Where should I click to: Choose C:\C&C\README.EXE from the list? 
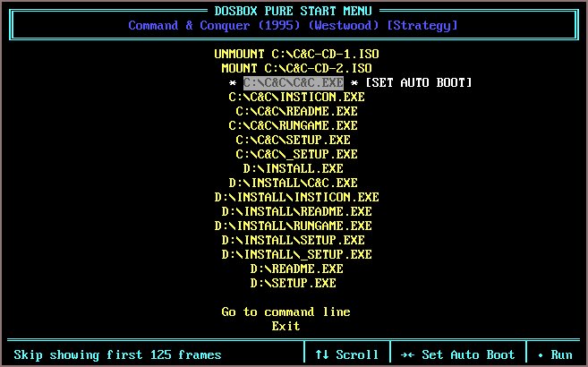click(296, 111)
